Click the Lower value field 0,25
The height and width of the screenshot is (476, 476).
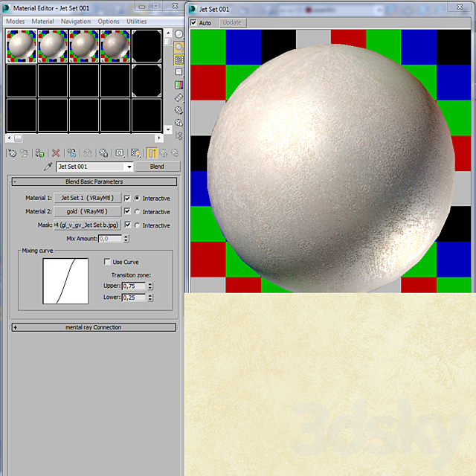(134, 297)
